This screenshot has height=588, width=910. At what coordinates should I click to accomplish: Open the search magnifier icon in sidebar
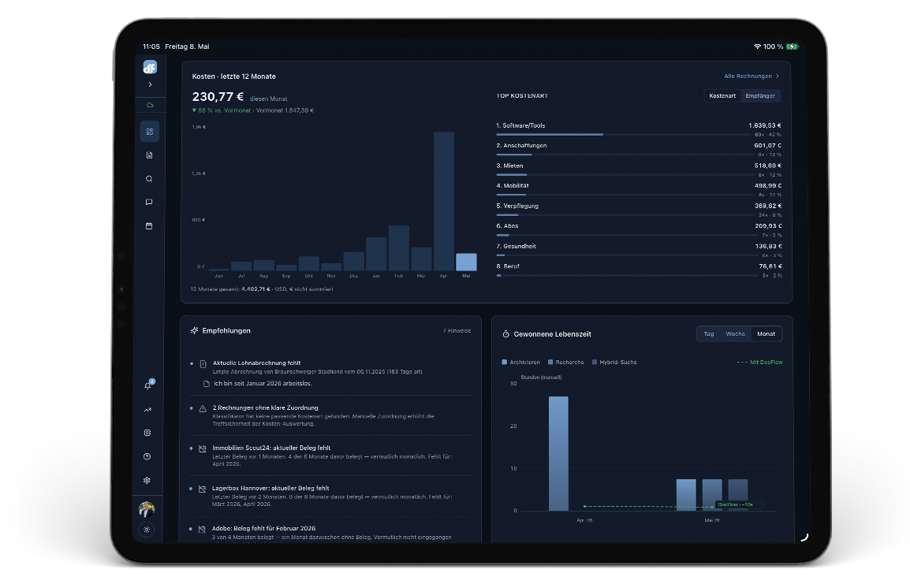coord(149,179)
